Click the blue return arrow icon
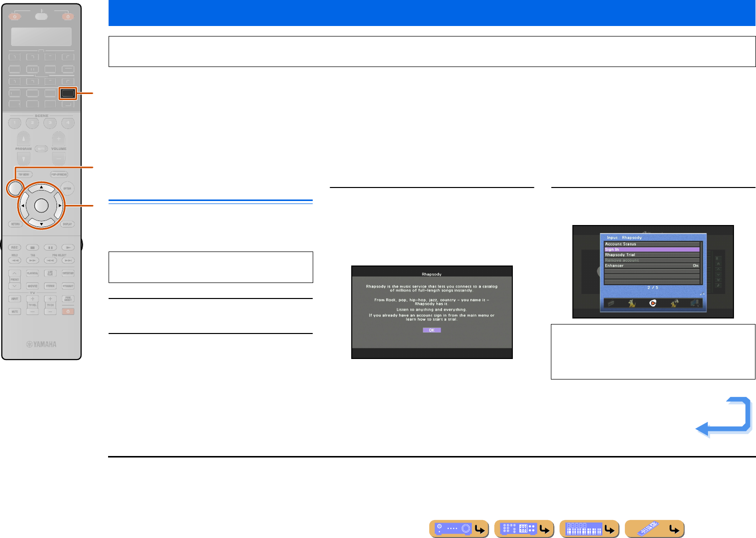 (723, 417)
